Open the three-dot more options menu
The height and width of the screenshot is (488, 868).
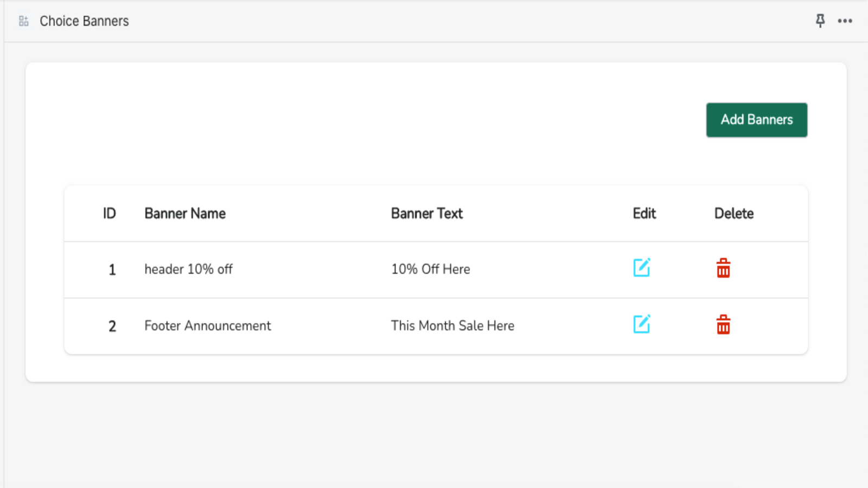click(845, 21)
